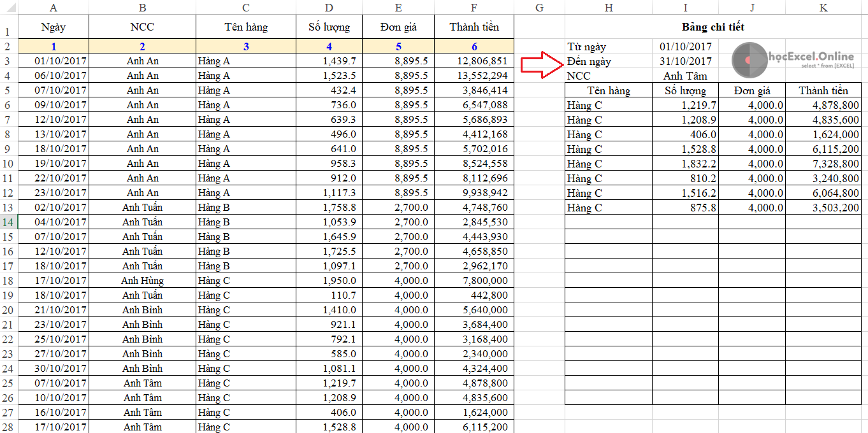Click the date cell 06/10/2017
Screen dimensions: 868x433
(x=54, y=76)
